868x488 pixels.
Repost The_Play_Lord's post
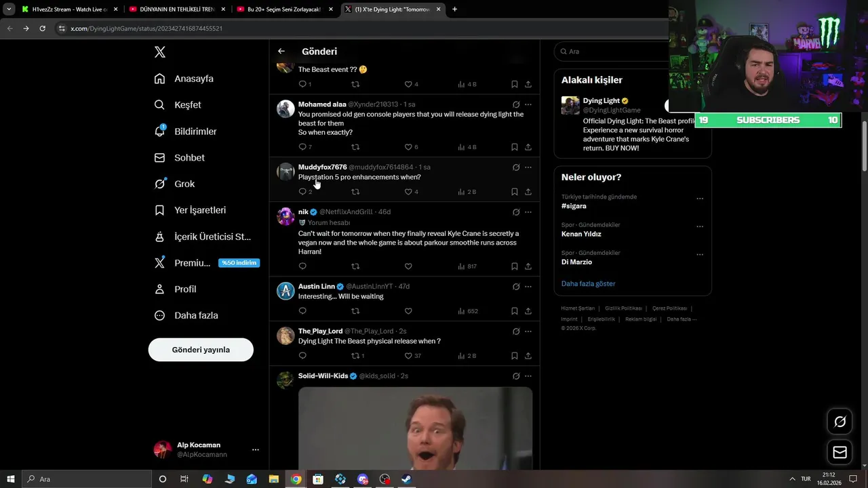pos(355,356)
